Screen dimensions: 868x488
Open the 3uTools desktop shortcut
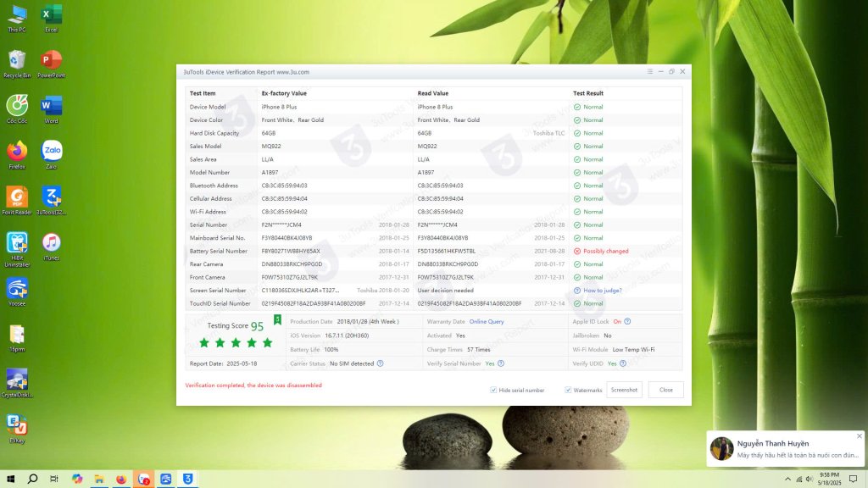click(x=52, y=201)
